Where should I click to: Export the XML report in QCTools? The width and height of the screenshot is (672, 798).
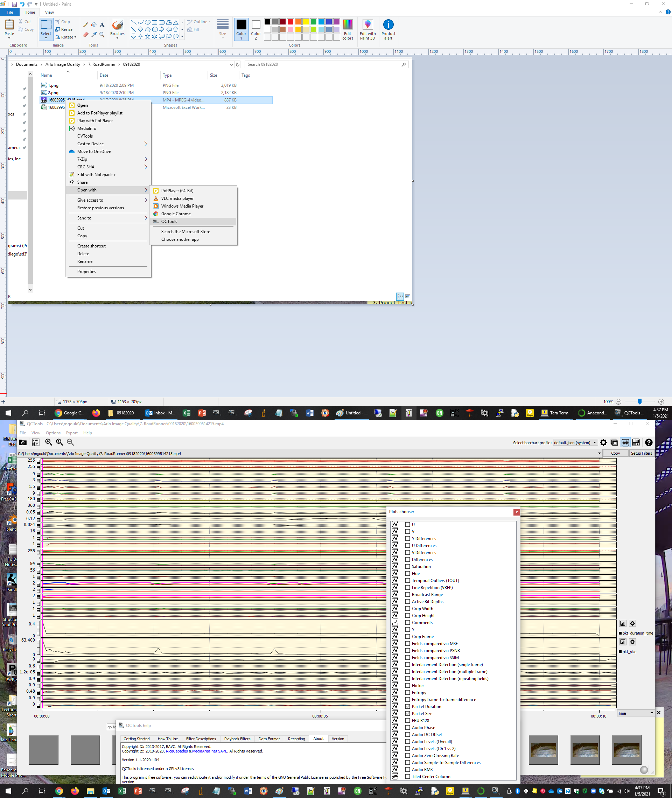click(x=35, y=442)
